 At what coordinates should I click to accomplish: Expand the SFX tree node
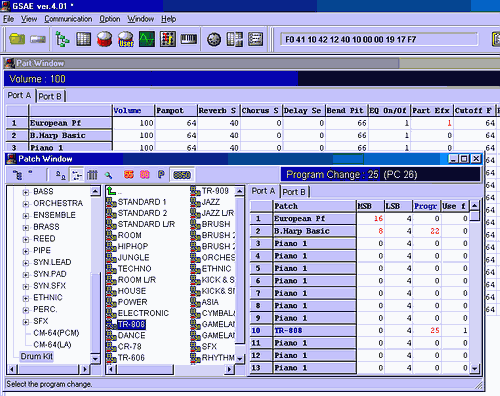tap(26, 322)
